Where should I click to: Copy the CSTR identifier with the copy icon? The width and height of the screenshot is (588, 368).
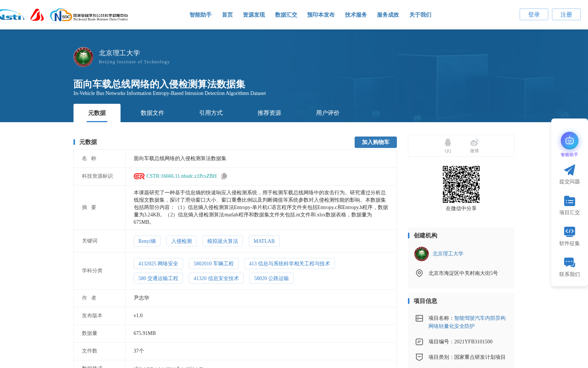click(x=224, y=176)
